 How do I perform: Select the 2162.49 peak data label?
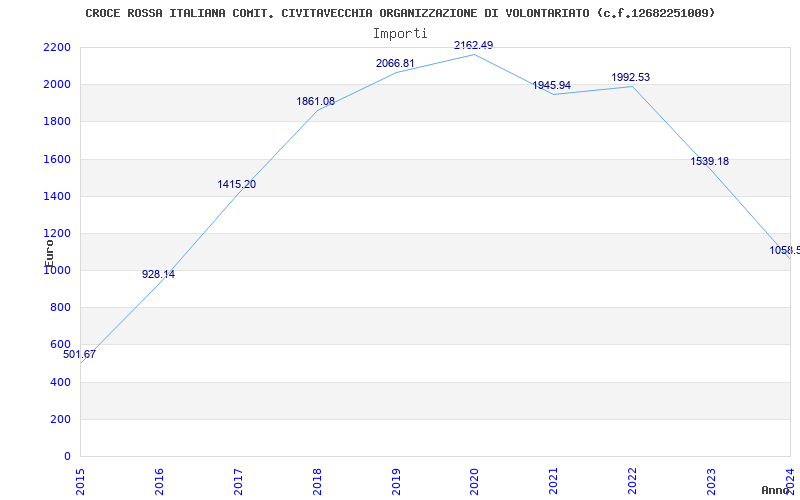coord(473,45)
